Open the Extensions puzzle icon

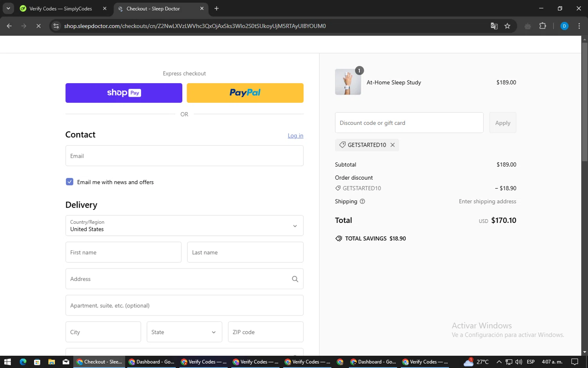click(x=543, y=26)
